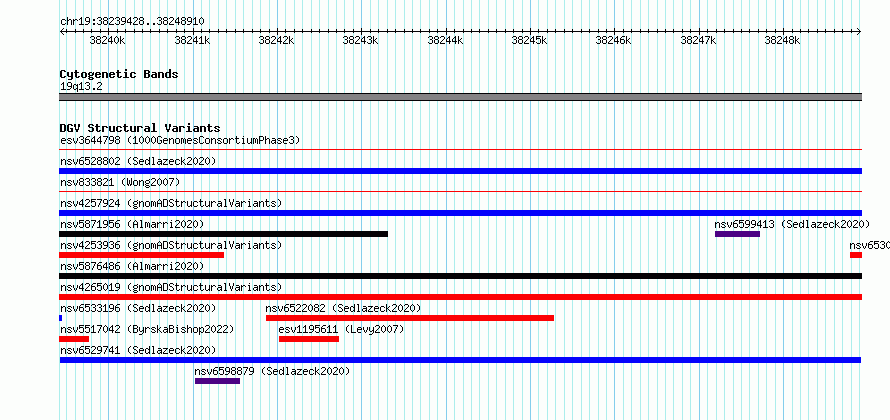Open the nsv6599413 (Sedlazeck2020) label
Viewport: 890px width, 420px height.
tap(792, 224)
